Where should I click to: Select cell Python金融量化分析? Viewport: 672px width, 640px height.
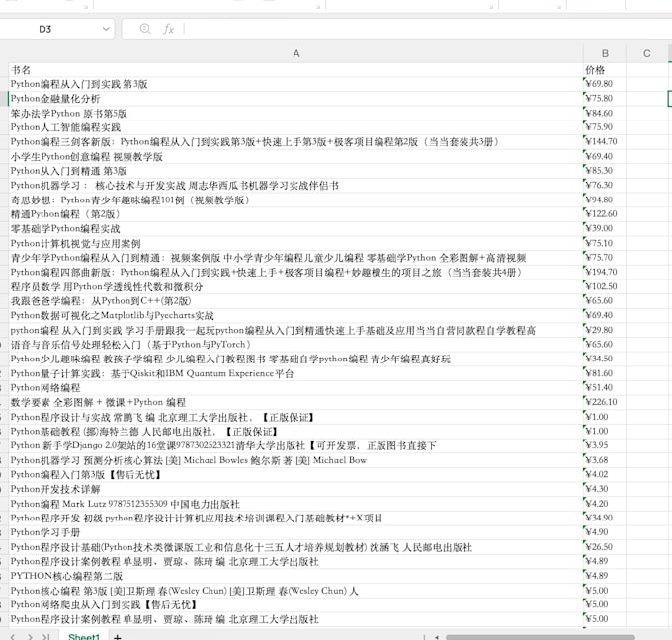296,99
